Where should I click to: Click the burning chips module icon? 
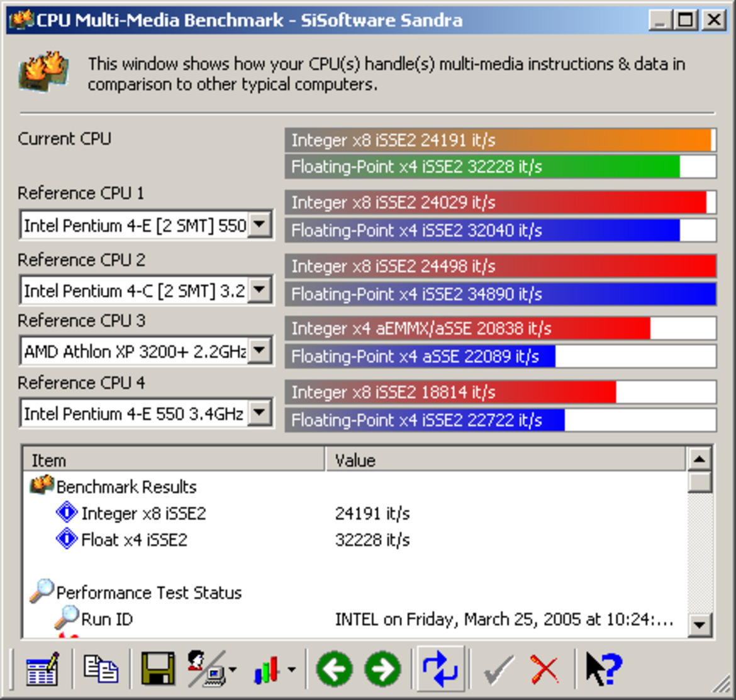point(44,71)
